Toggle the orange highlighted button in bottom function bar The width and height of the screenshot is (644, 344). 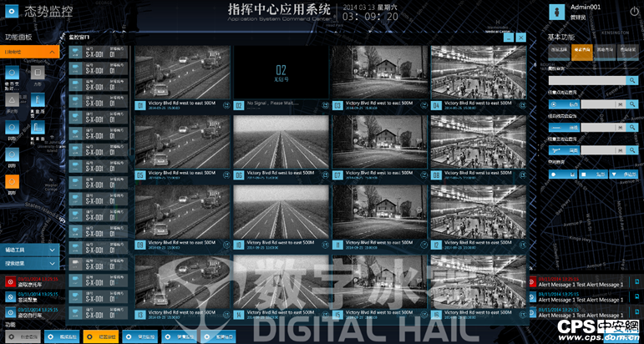click(101, 336)
